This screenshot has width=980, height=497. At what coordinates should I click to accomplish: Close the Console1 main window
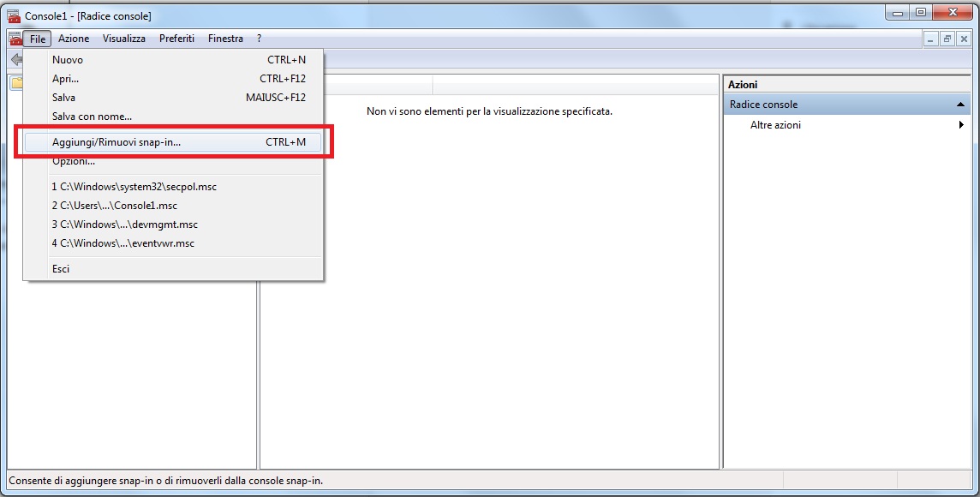pos(953,12)
